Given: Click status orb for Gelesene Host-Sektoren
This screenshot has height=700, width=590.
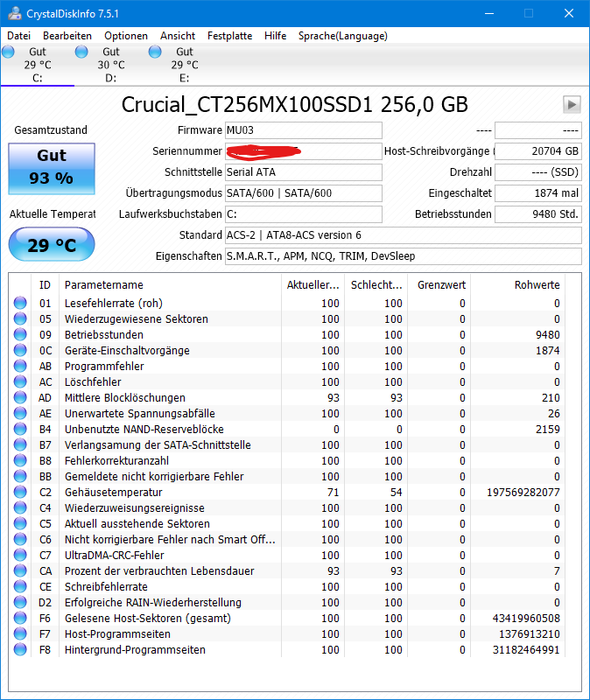Looking at the screenshot, I should click(20, 618).
